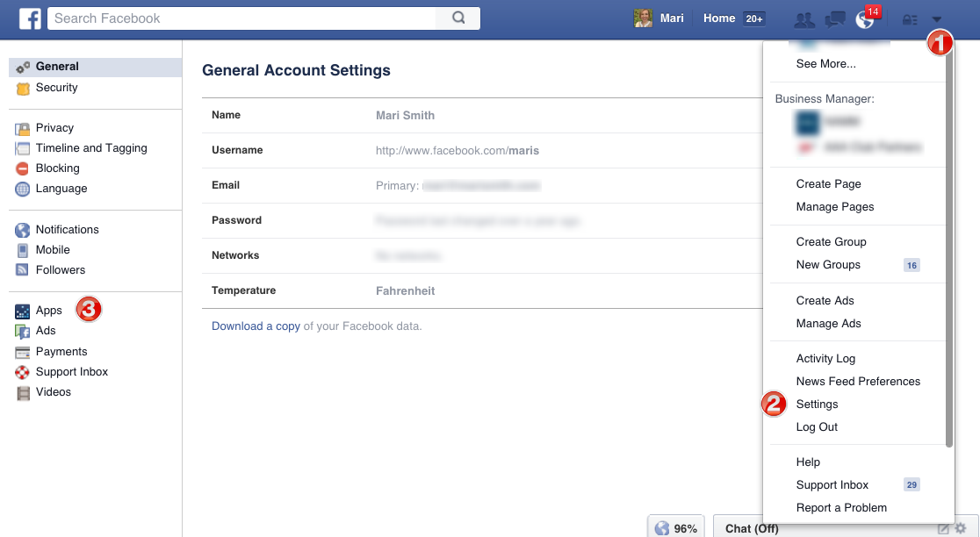The width and height of the screenshot is (980, 537).
Task: Click the Ads icon in sidebar
Action: (x=23, y=332)
